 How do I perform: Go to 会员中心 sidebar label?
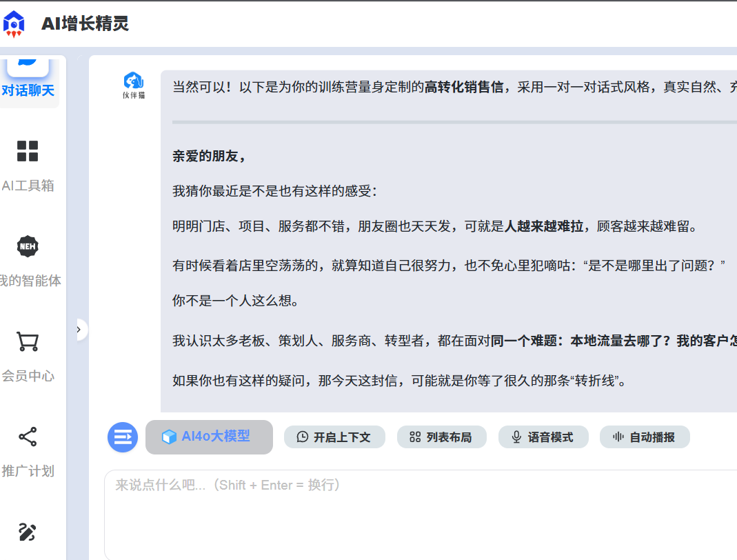tap(28, 376)
